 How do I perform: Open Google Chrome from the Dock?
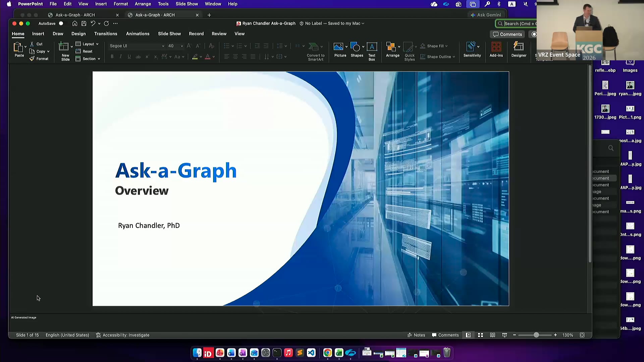point(327,353)
